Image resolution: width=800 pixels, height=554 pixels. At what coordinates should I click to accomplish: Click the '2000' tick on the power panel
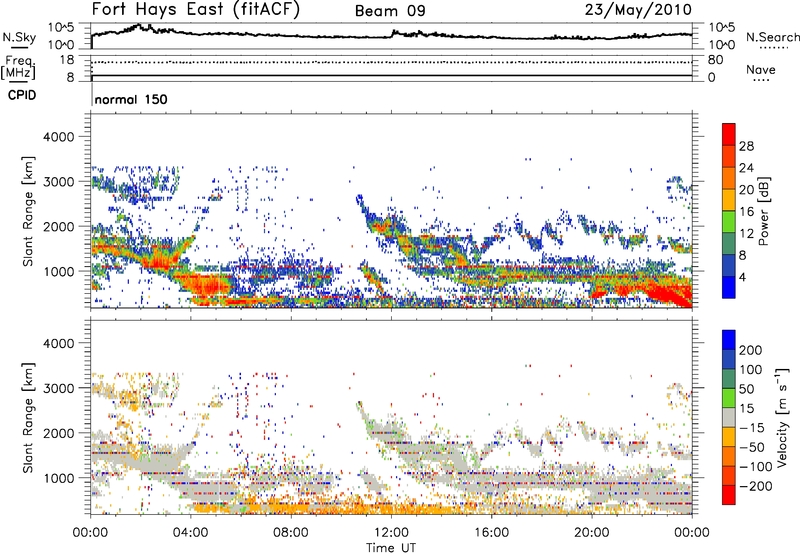59,226
